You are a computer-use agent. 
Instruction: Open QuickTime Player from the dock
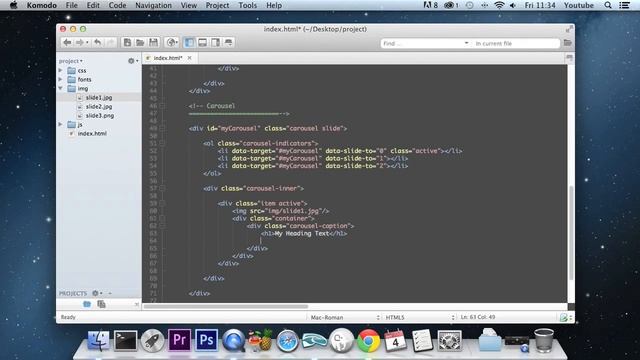pos(233,340)
